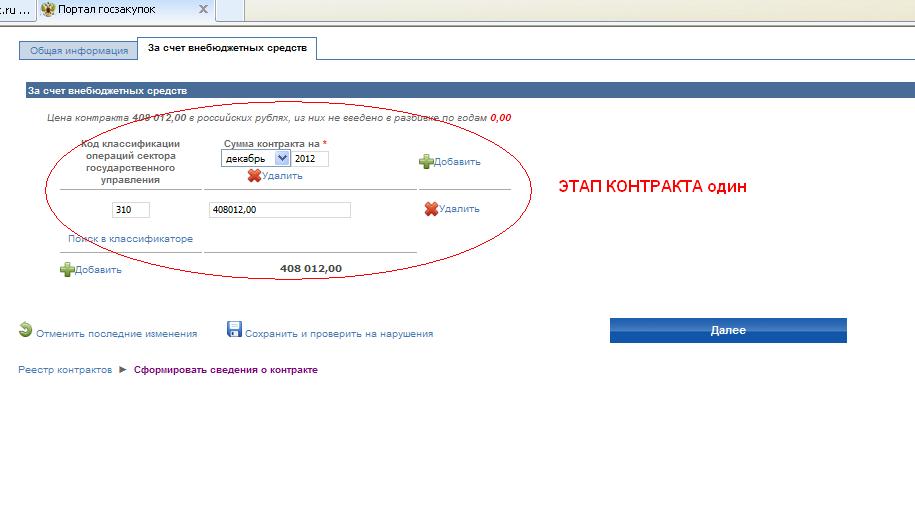The image size is (915, 512).
Task: Go to Реестр контрактов in the breadcrumb
Action: (65, 370)
